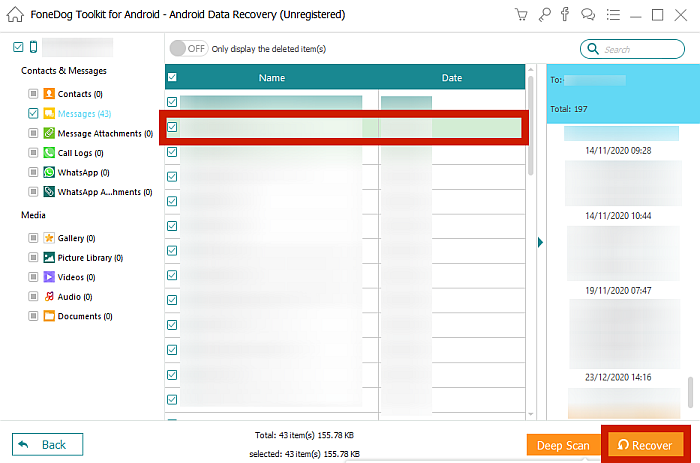Click the Message Attachments icon
This screenshot has height=463, width=700.
click(x=49, y=133)
